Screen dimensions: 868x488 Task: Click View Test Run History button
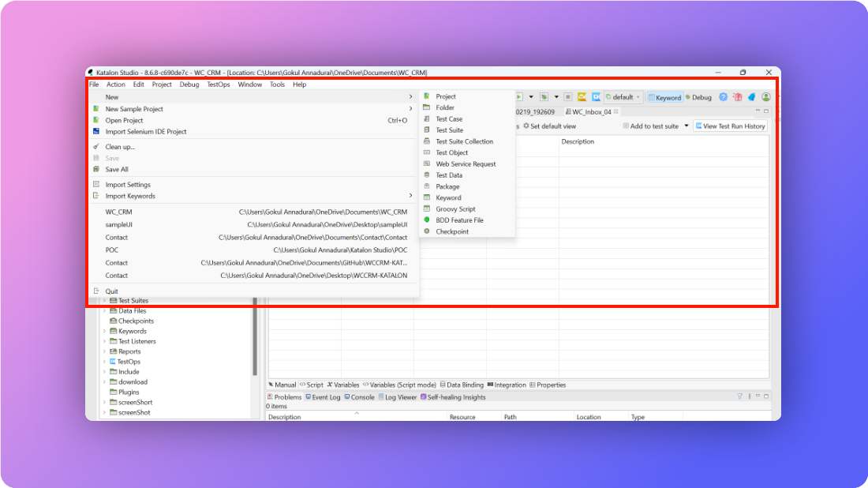[x=730, y=126]
